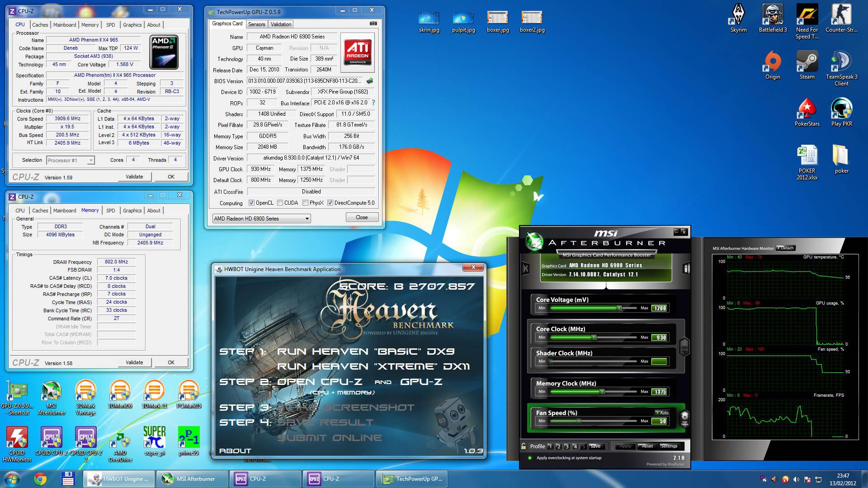Open 3DMark11 desktop shortcut
868x488 pixels.
[x=154, y=394]
